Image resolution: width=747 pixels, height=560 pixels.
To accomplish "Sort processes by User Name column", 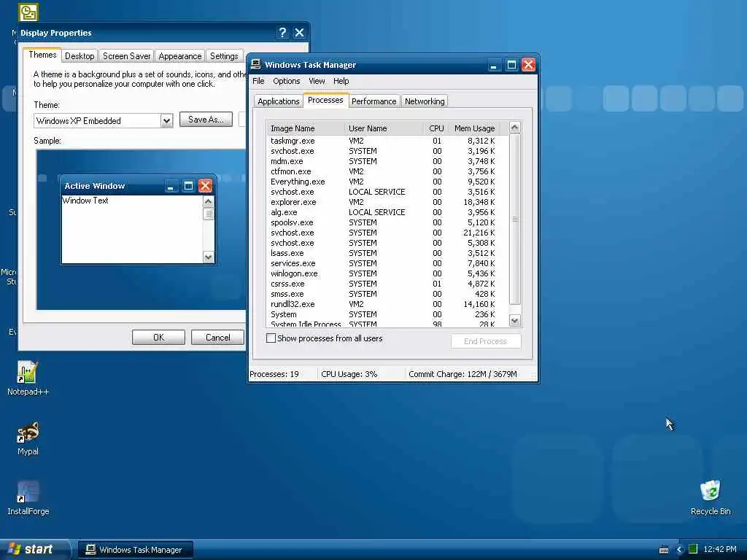I will [x=384, y=128].
